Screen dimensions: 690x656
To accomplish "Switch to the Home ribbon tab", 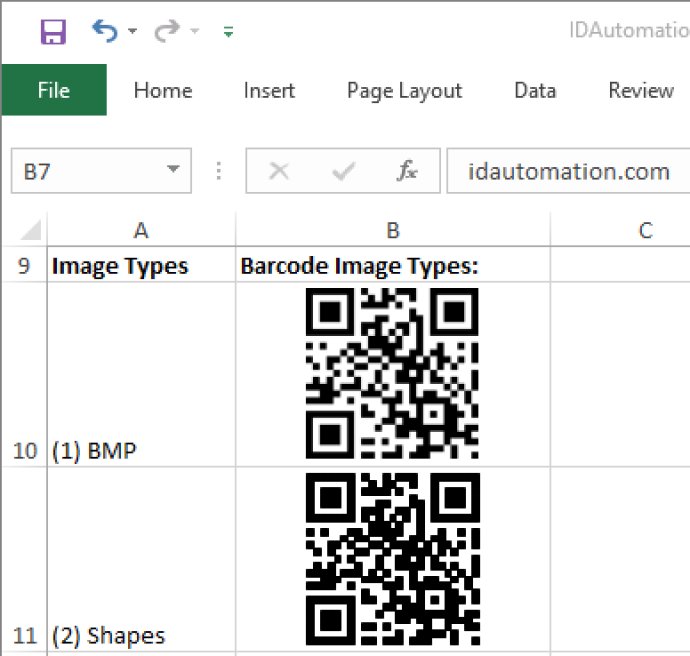I will coord(163,91).
